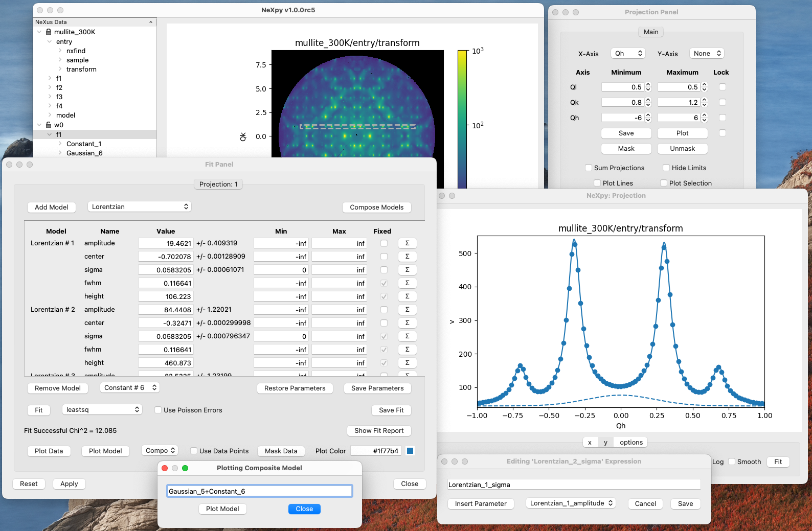Click sigma button for Lorentzian 2 sigma

pyautogui.click(x=407, y=336)
